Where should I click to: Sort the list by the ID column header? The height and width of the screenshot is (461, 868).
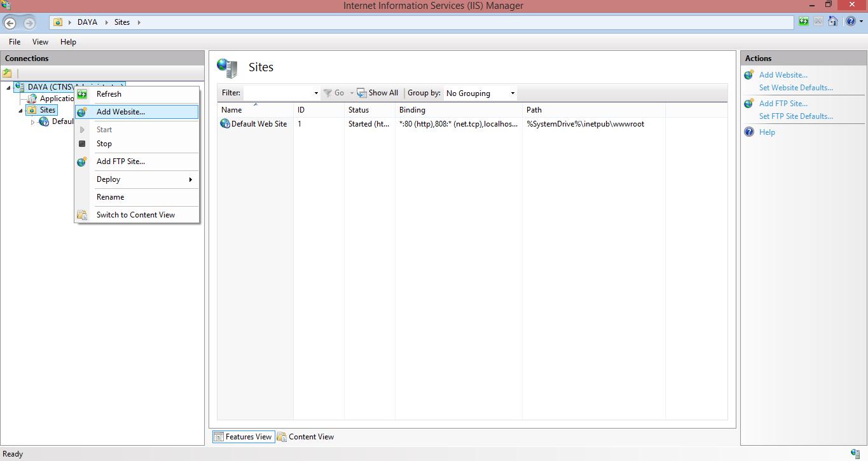tap(319, 110)
